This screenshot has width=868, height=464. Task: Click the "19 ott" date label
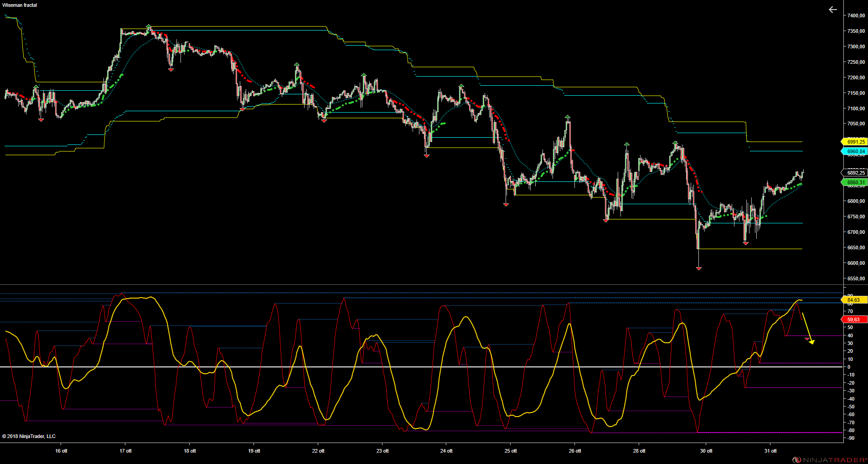254,451
